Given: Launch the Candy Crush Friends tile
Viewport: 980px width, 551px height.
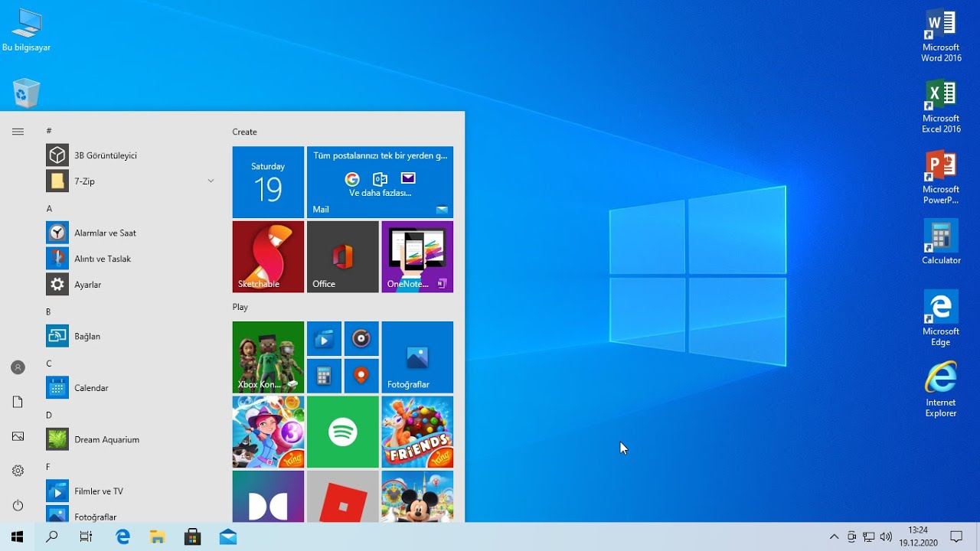Looking at the screenshot, I should (x=417, y=432).
